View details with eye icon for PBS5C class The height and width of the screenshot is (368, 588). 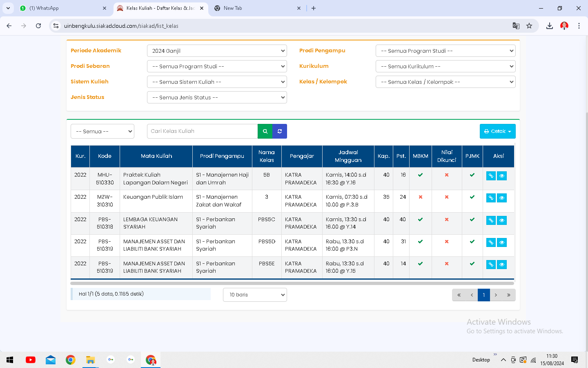coord(502,220)
